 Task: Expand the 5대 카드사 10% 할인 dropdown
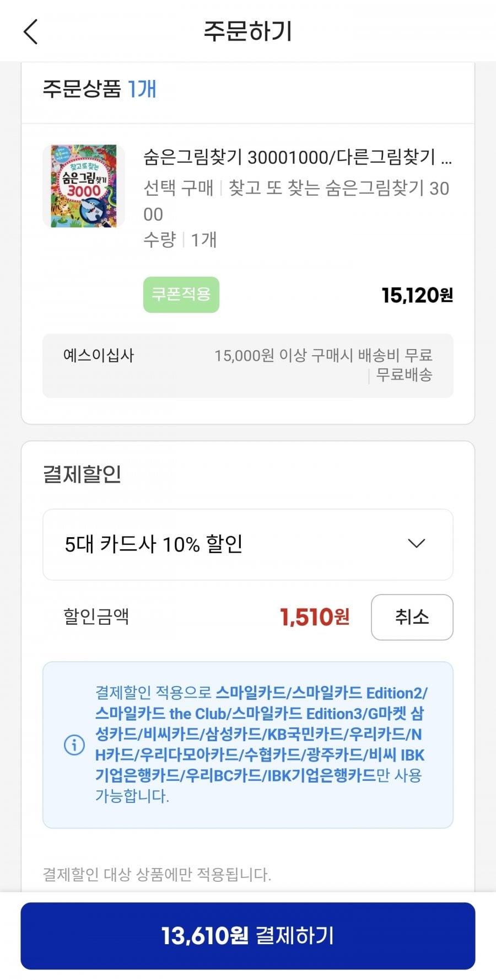pos(247,544)
